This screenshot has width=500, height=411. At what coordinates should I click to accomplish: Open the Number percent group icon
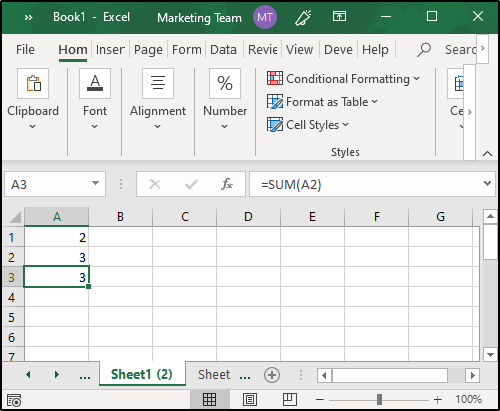pyautogui.click(x=225, y=83)
